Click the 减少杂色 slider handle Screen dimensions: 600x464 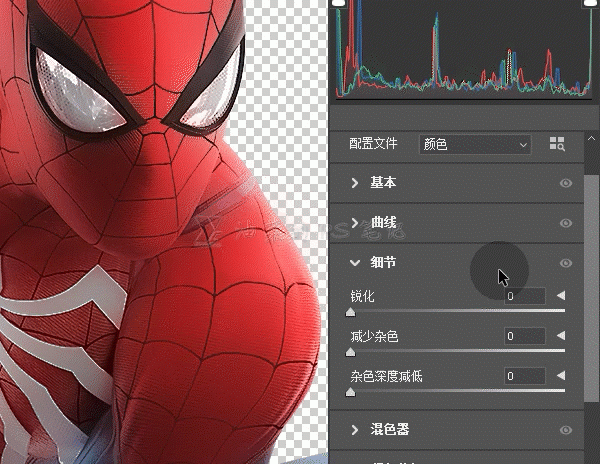(351, 352)
